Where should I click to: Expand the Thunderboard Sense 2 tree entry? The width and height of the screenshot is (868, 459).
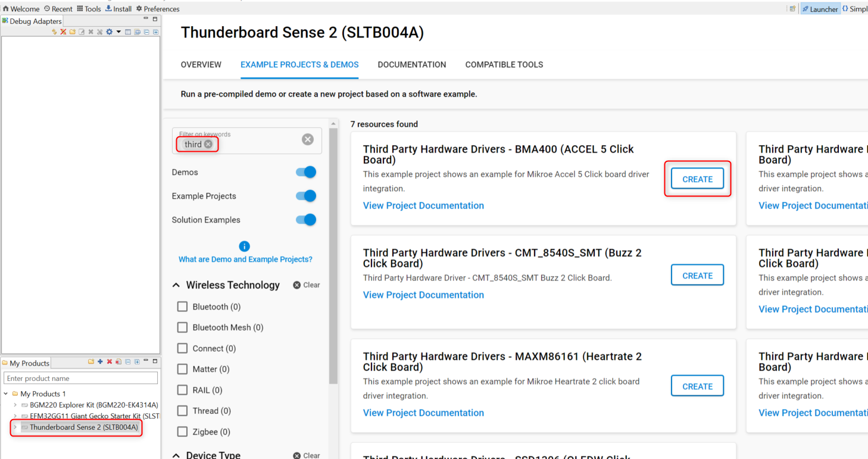tap(15, 427)
